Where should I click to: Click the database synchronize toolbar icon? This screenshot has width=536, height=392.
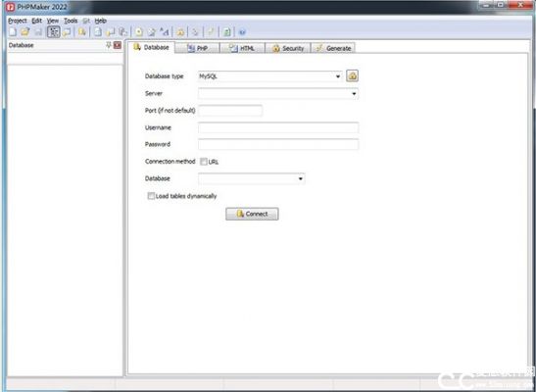82,32
